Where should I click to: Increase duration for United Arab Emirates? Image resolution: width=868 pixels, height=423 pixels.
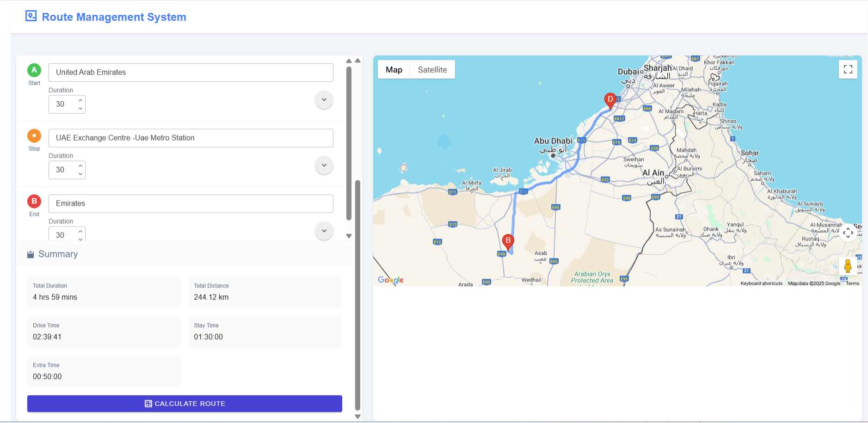coord(80,100)
